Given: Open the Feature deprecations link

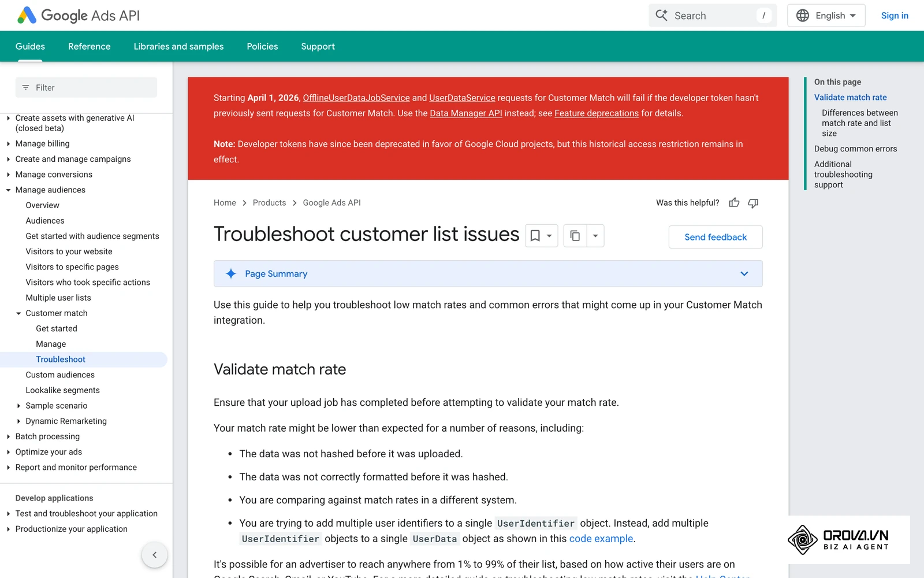Looking at the screenshot, I should click(x=597, y=113).
